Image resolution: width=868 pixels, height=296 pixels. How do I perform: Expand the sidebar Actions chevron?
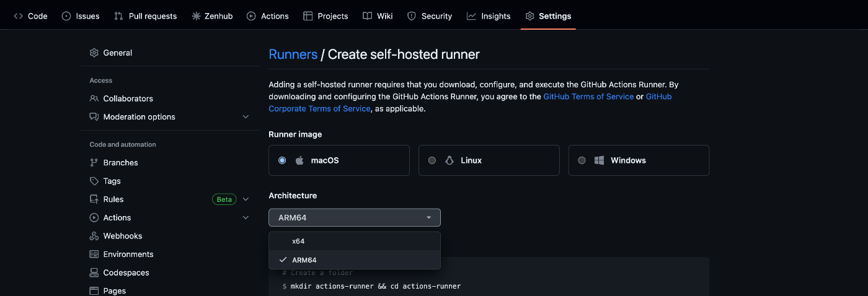246,217
